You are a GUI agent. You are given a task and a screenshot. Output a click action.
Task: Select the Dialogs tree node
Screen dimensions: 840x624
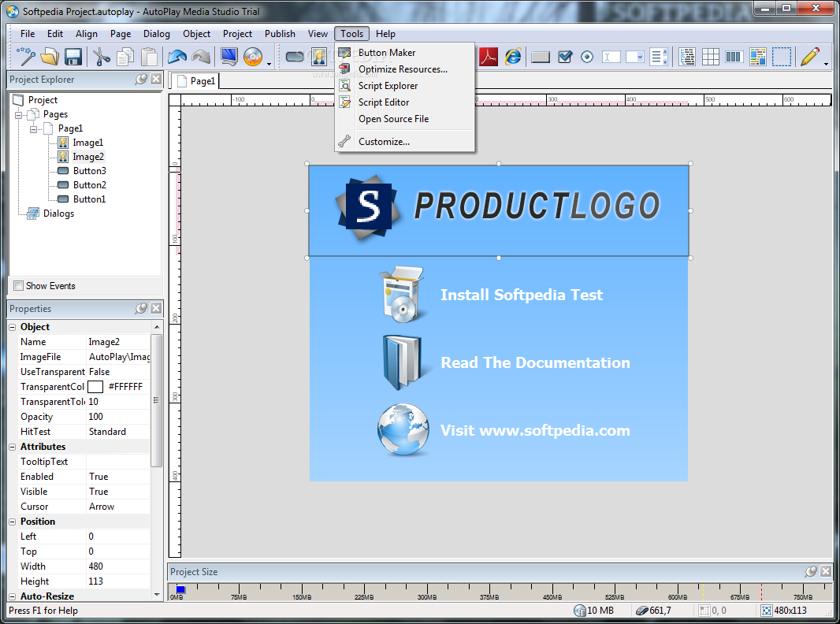click(x=58, y=214)
